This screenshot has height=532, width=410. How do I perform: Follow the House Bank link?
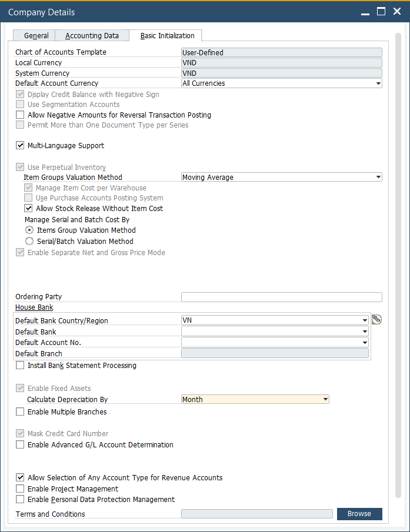click(x=34, y=307)
